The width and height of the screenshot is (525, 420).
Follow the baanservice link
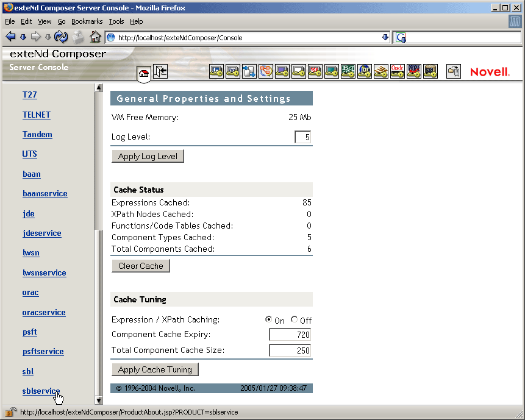(45, 193)
